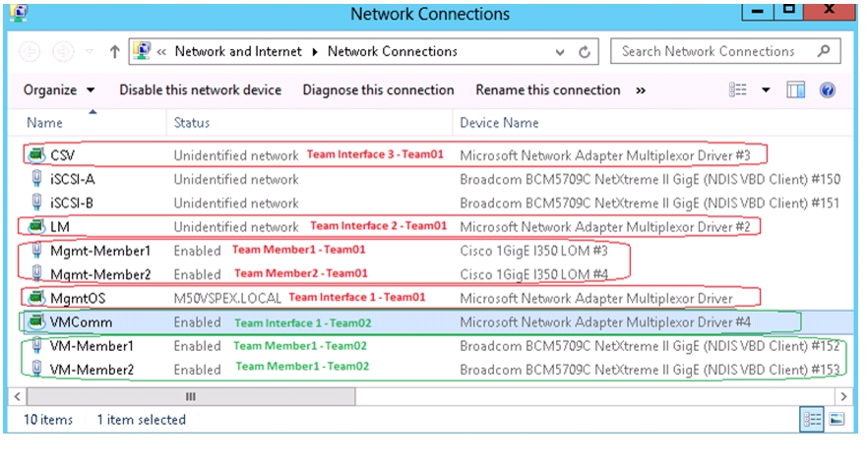Click the Mgmt-Member2 adapter icon
This screenshot has height=465, width=868.
click(x=37, y=273)
